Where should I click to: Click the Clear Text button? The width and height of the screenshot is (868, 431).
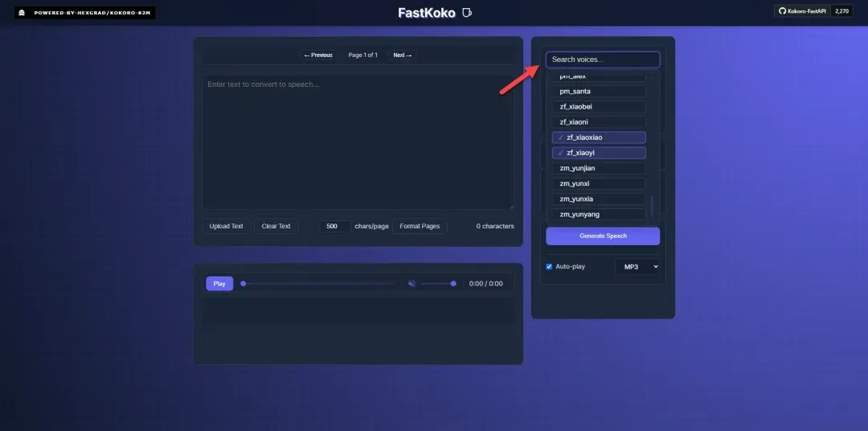[276, 226]
